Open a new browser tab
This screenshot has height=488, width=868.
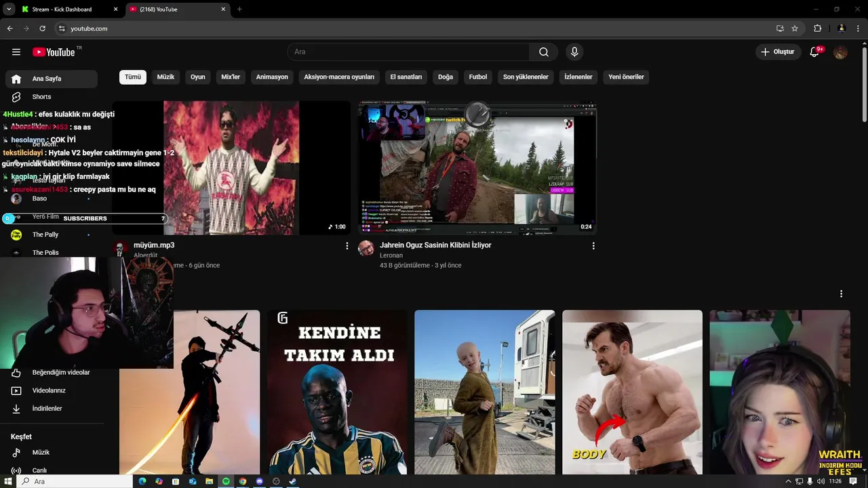[x=239, y=9]
